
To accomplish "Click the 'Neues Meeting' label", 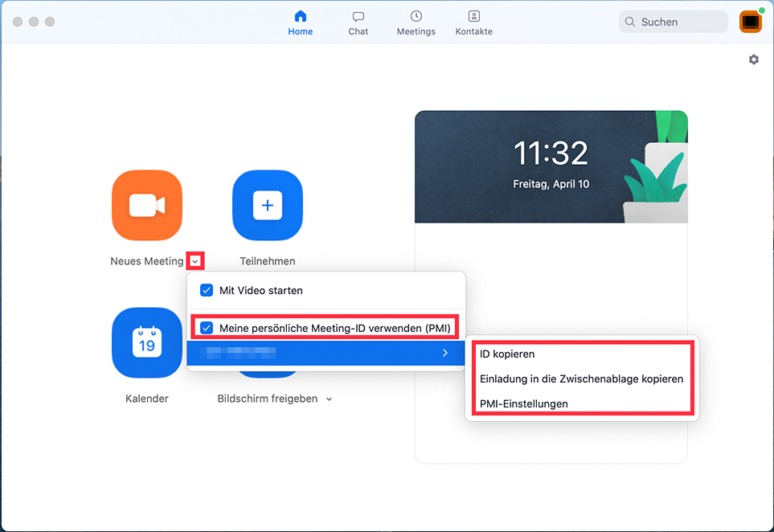I will coord(146,261).
